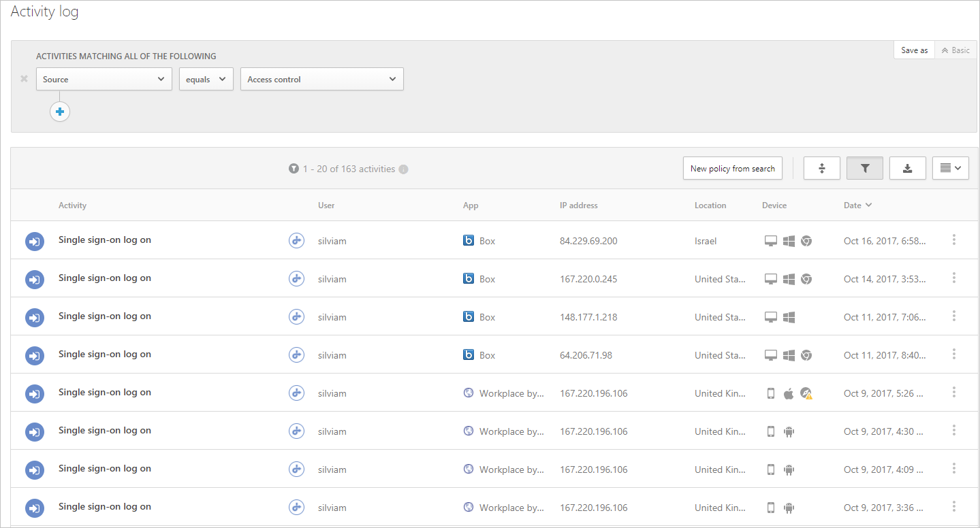Image resolution: width=980 pixels, height=528 pixels.
Task: Click New policy from search
Action: coord(732,167)
